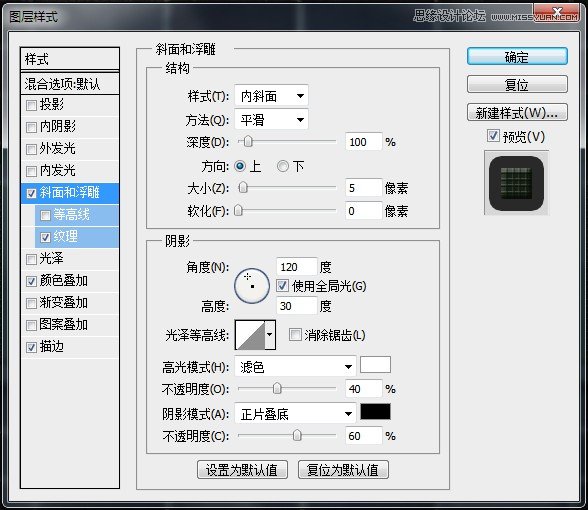The height and width of the screenshot is (510, 588).
Task: Click the 确定 OK button
Action: click(x=517, y=57)
